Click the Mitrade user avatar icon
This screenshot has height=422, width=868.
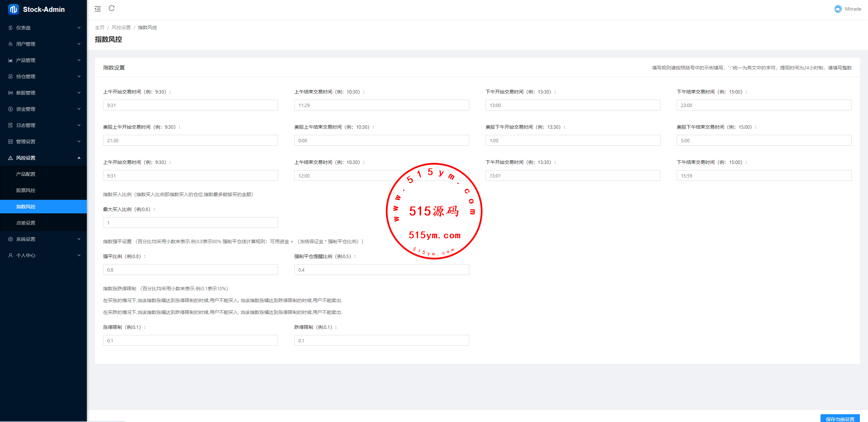click(x=838, y=9)
